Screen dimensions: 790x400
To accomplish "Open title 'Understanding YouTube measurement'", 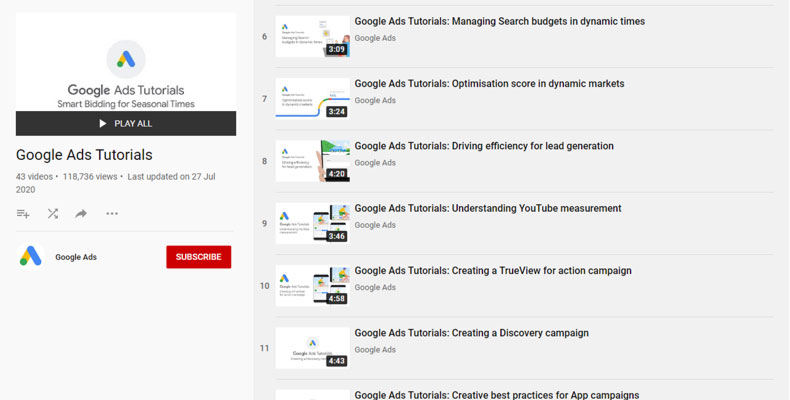I will (488, 208).
